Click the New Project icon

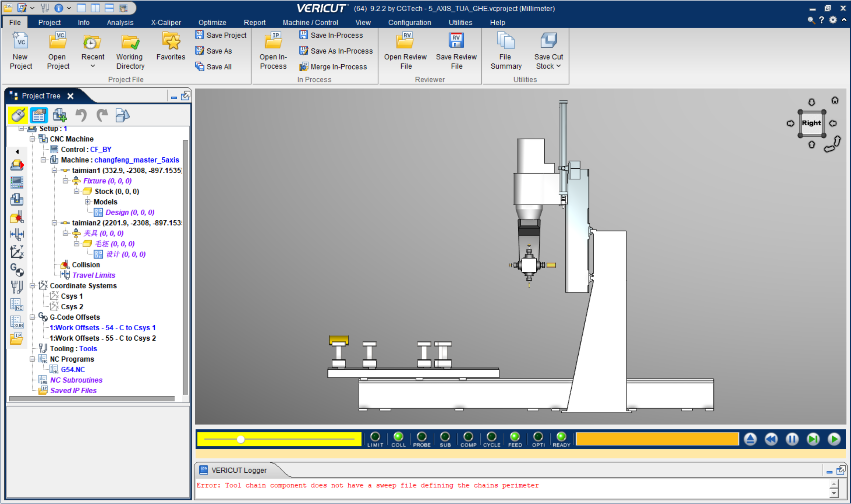click(20, 41)
